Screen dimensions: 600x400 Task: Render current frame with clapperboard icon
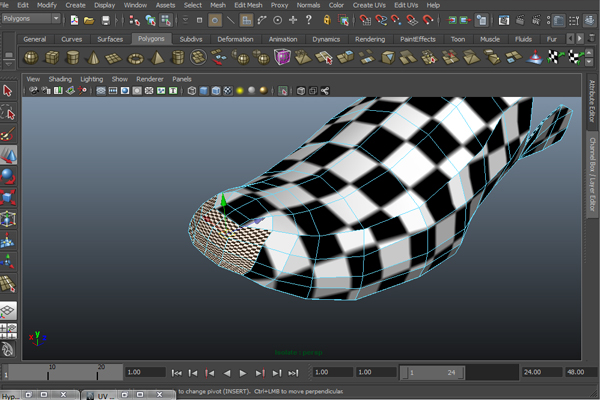tap(520, 20)
